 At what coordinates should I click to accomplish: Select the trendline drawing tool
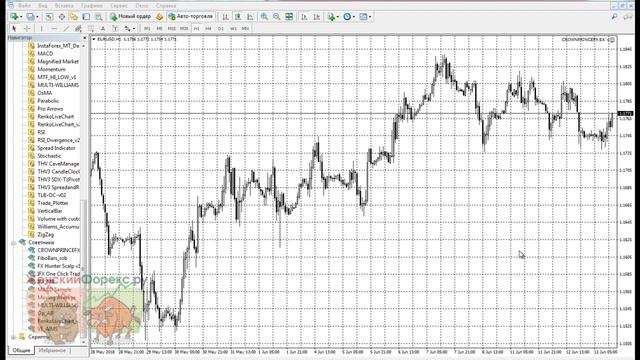66,29
